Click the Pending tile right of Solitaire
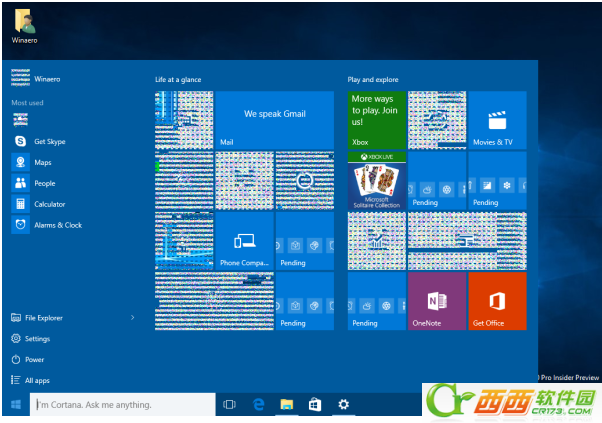This screenshot has width=602, height=423. tap(437, 180)
